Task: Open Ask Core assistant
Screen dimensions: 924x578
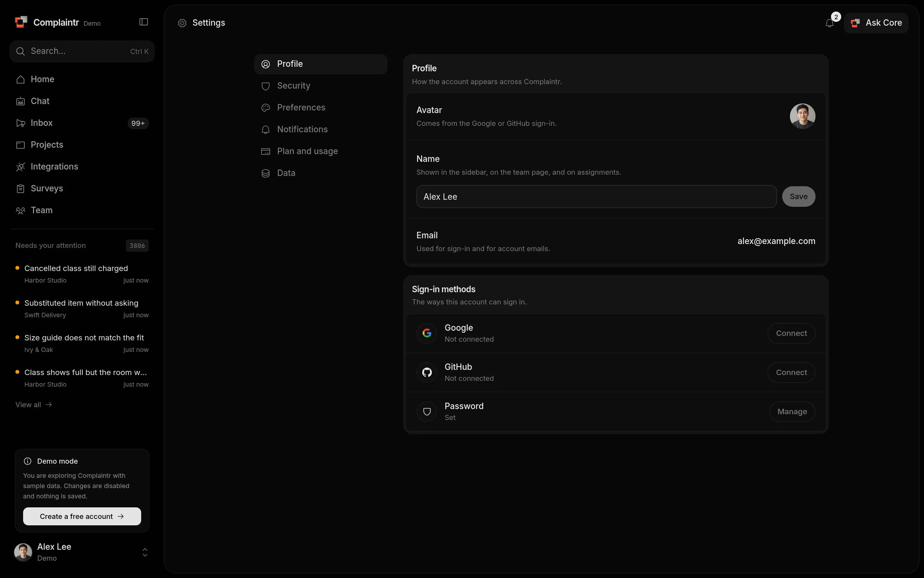Action: pos(876,23)
